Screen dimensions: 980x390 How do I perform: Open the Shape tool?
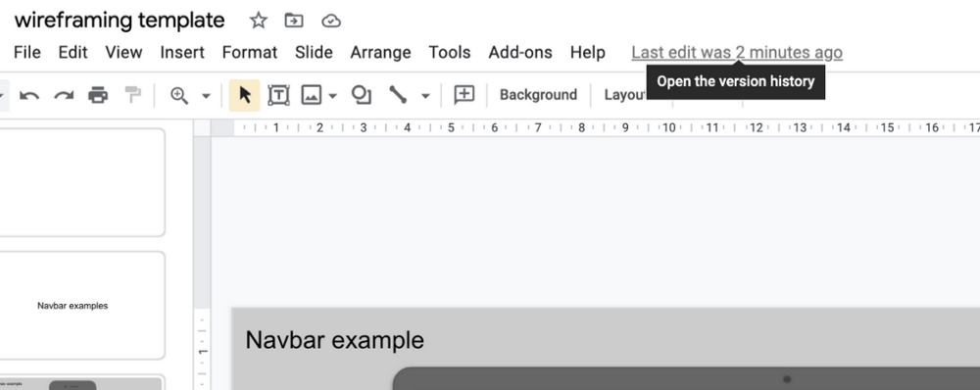click(x=362, y=95)
